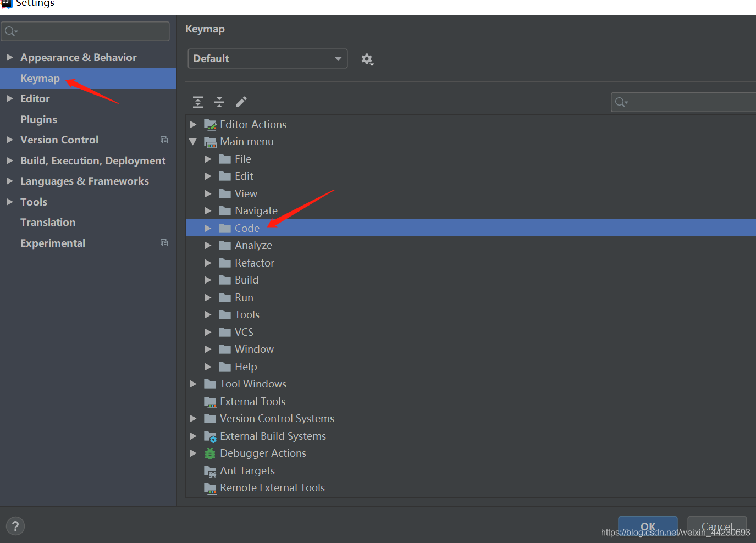The height and width of the screenshot is (543, 756).
Task: Expand the Tool Windows arrow
Action: pos(192,384)
